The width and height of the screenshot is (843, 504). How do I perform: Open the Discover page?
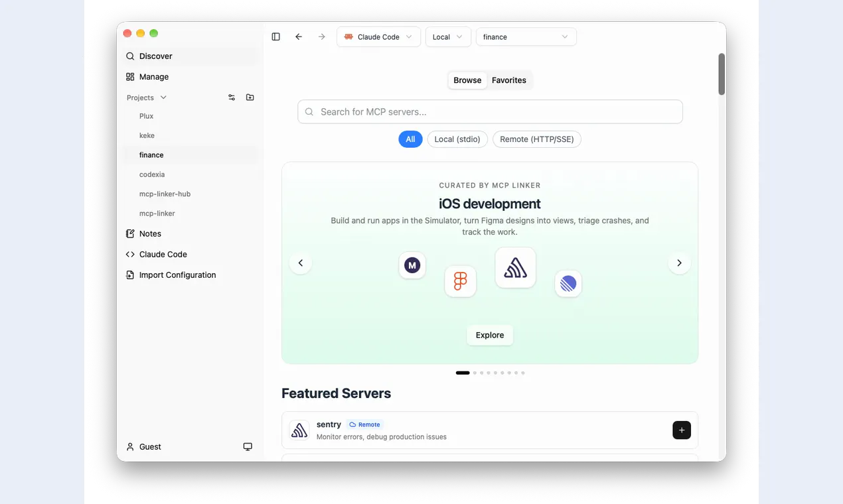click(190, 56)
